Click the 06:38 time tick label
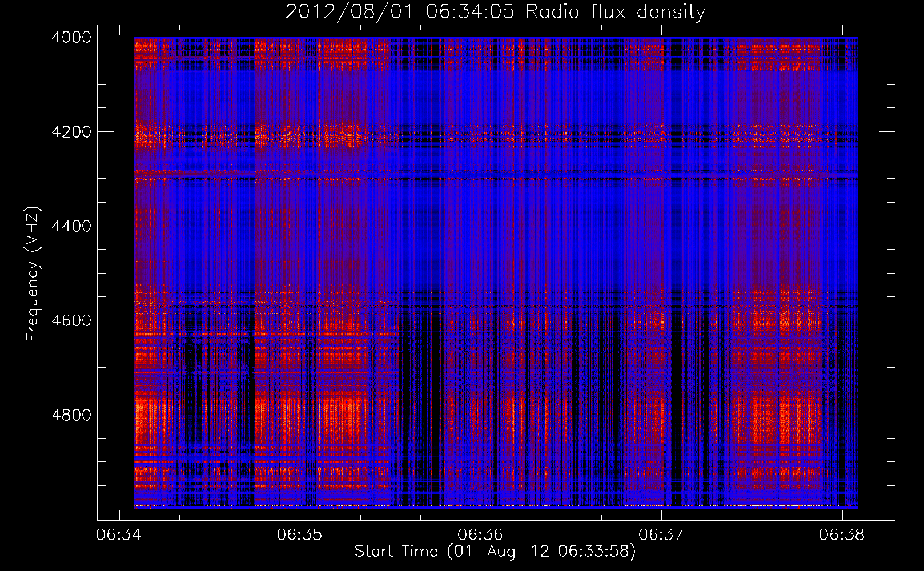Image resolution: width=924 pixels, height=571 pixels. click(842, 535)
